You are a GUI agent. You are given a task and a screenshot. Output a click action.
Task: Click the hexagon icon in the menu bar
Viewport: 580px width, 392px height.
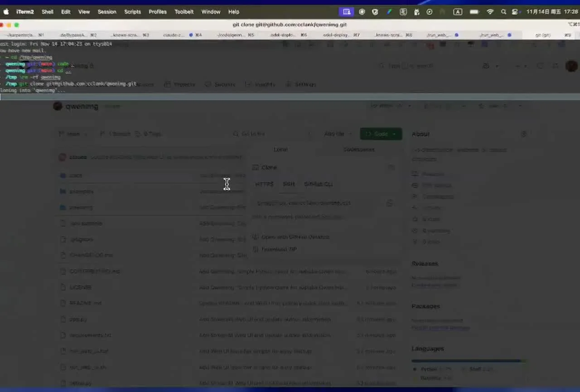pyautogui.click(x=362, y=12)
